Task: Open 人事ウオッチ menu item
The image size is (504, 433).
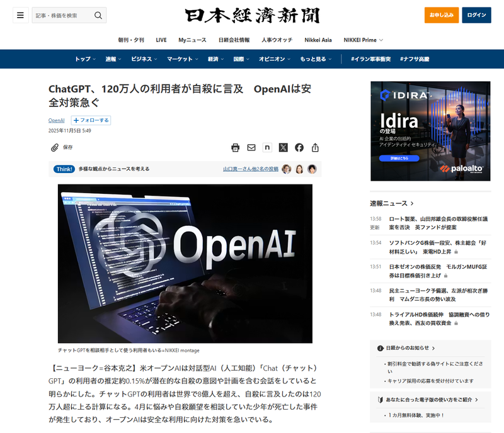Action: tap(277, 40)
